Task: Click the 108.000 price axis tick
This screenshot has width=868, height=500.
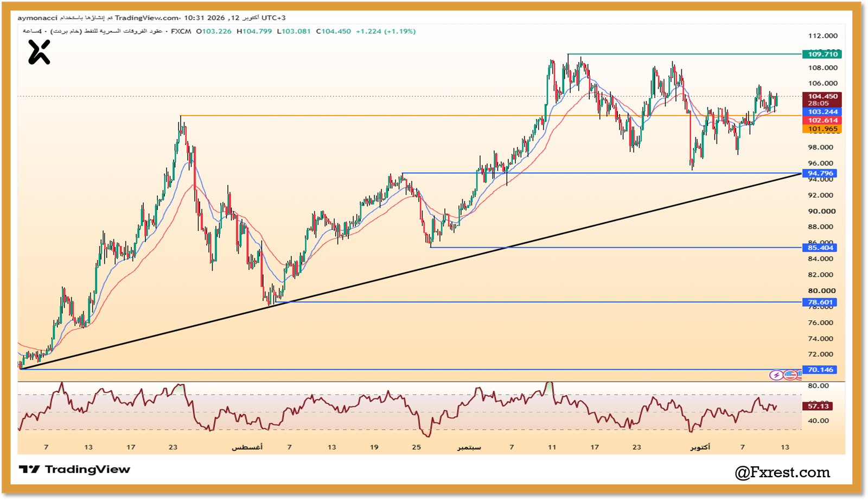Action: [x=822, y=68]
